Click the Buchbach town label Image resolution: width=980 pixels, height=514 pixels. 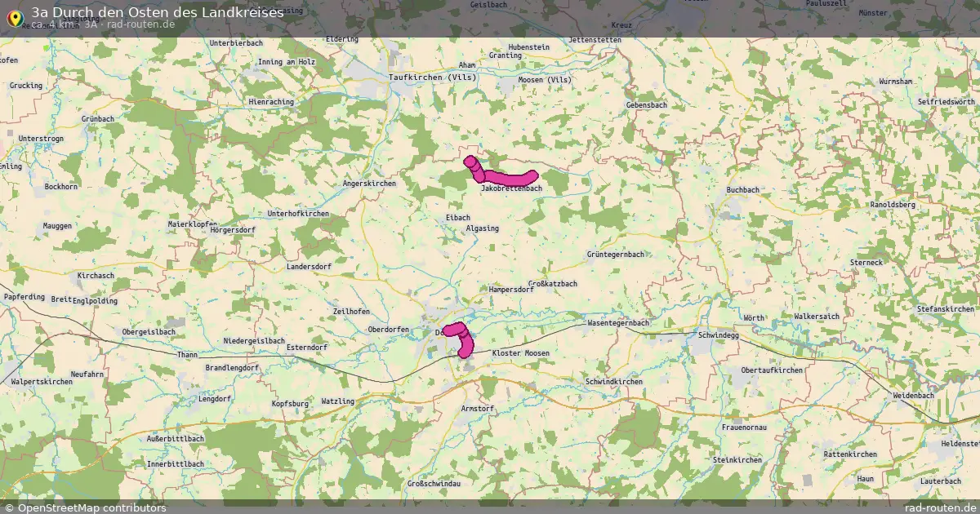[x=743, y=189]
